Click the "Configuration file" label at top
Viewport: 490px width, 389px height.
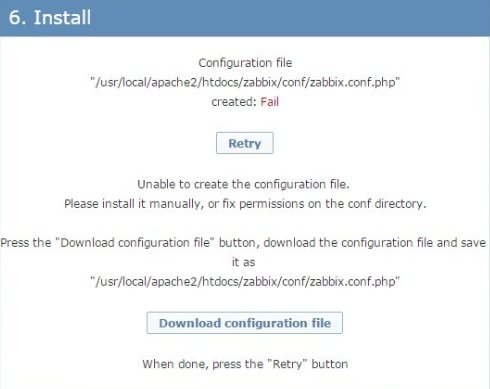pyautogui.click(x=245, y=63)
